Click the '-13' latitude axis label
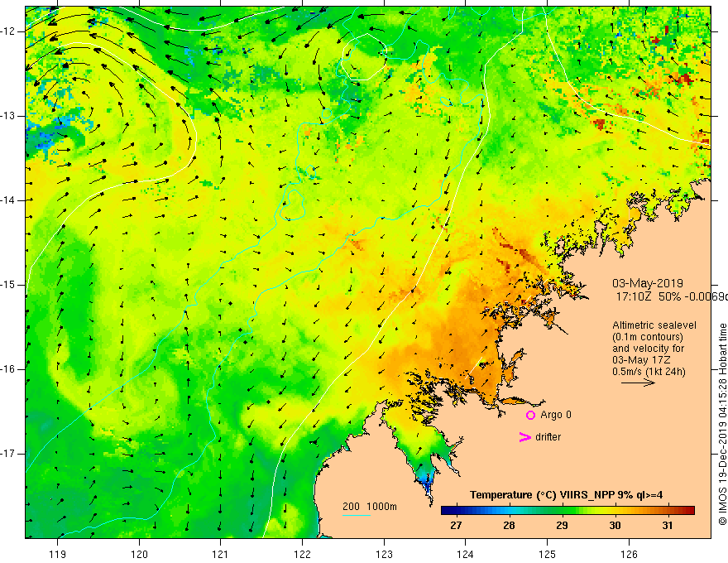 coord(9,116)
